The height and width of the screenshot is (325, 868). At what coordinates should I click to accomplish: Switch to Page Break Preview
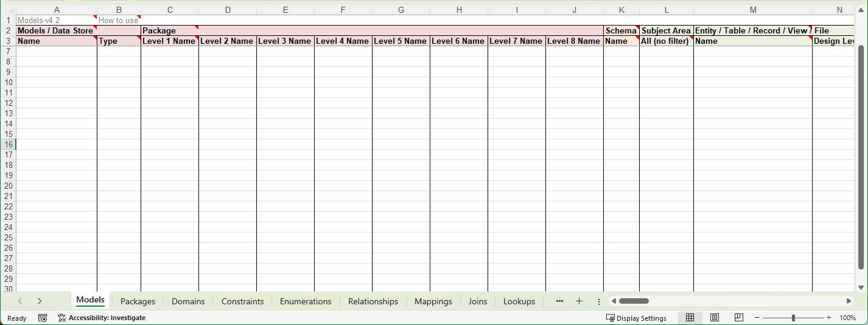coord(738,318)
